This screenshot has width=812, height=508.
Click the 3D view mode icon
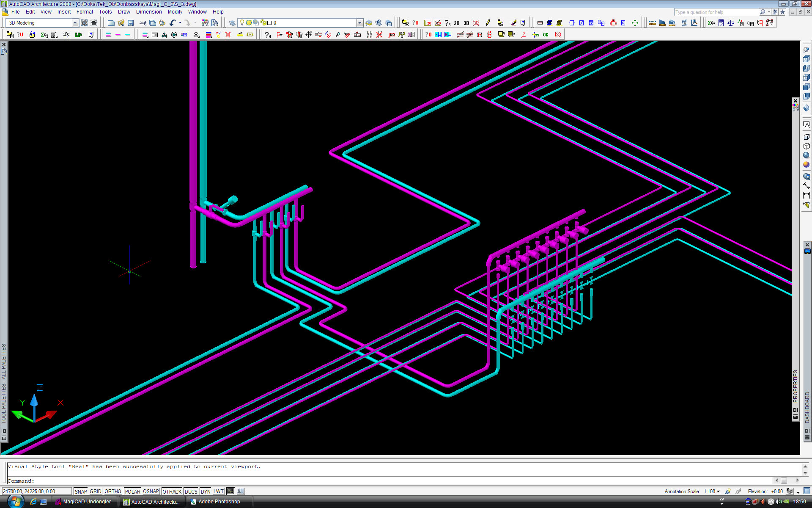point(466,23)
